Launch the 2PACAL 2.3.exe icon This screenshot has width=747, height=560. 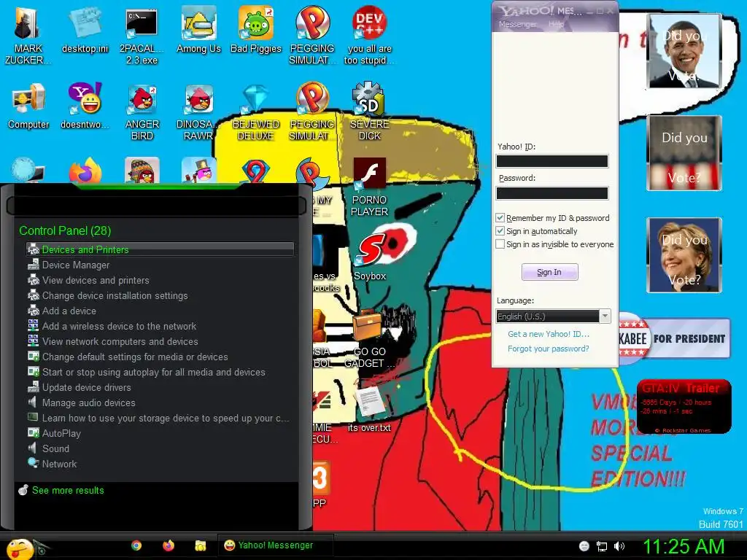click(142, 36)
